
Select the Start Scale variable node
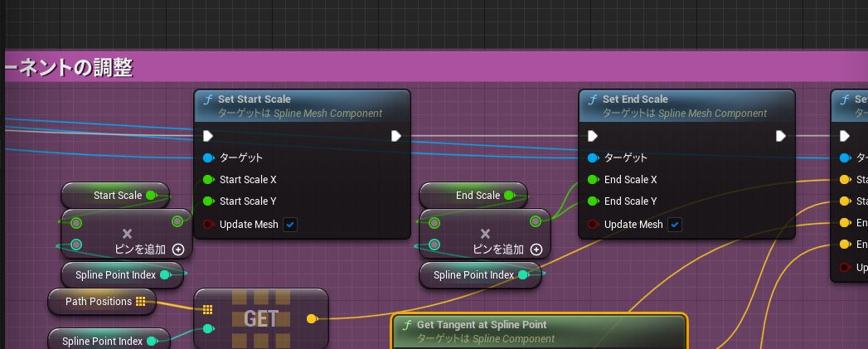pyautogui.click(x=115, y=195)
